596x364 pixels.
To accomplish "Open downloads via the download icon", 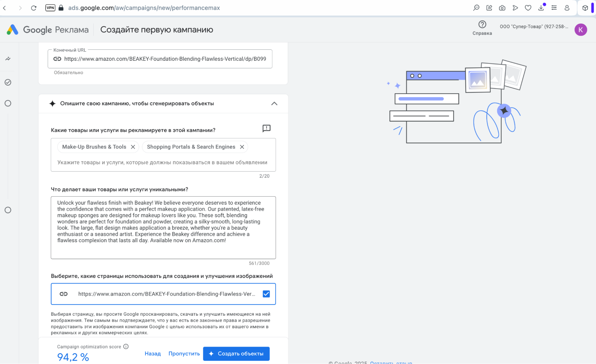I will click(541, 8).
